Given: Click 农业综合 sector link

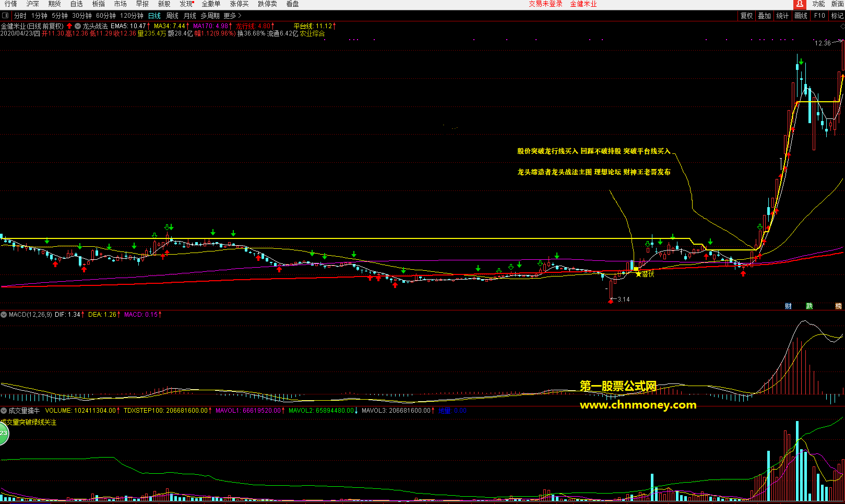Looking at the screenshot, I should pos(312,33).
